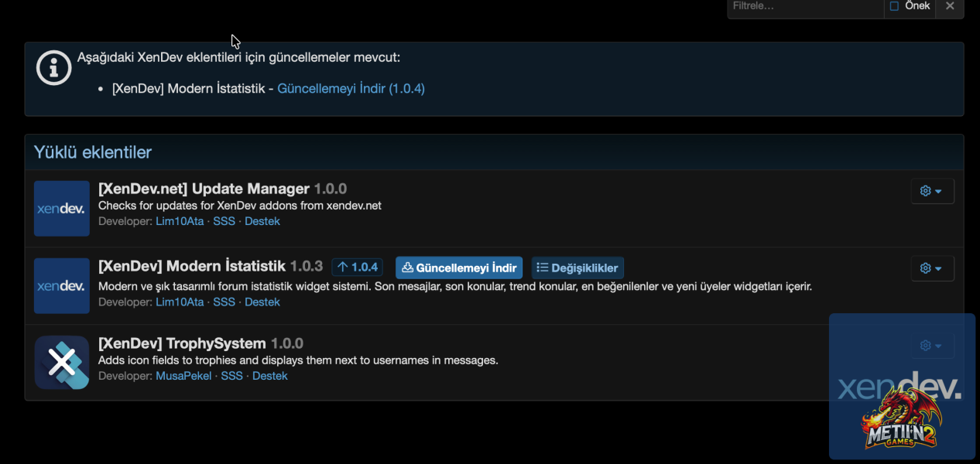Open SSS link in Modern İstatistik row
This screenshot has height=464, width=980.
224,302
